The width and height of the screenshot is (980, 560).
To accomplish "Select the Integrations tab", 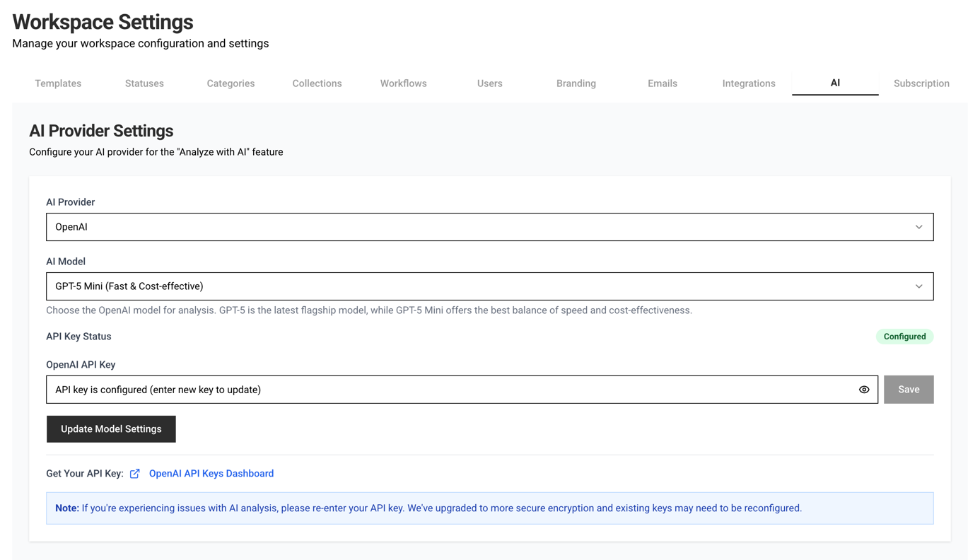I will pyautogui.click(x=749, y=83).
